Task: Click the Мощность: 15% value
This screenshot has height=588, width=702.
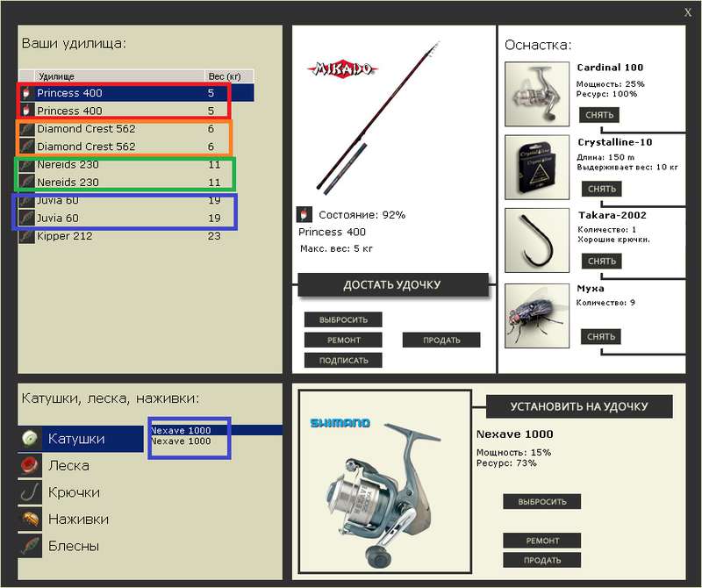Action: [513, 452]
